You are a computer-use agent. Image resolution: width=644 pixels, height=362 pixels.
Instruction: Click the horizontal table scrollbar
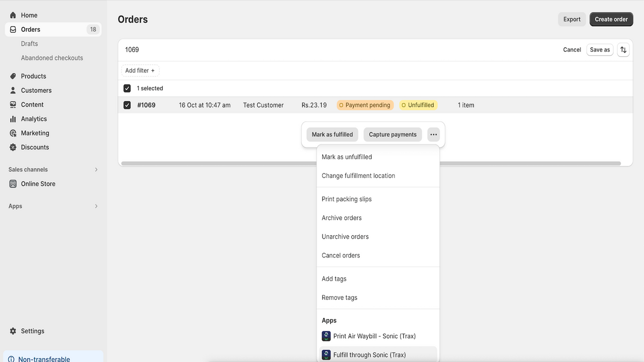tap(371, 163)
